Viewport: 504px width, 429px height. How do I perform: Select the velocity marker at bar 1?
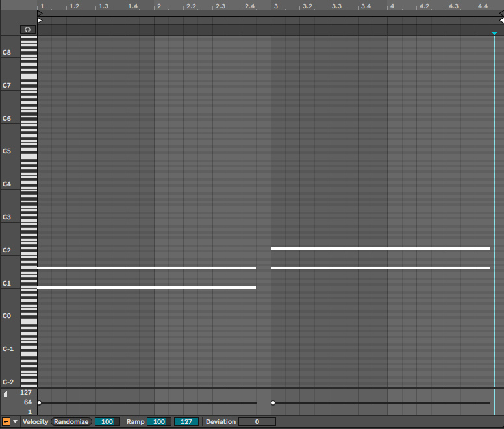pyautogui.click(x=39, y=402)
